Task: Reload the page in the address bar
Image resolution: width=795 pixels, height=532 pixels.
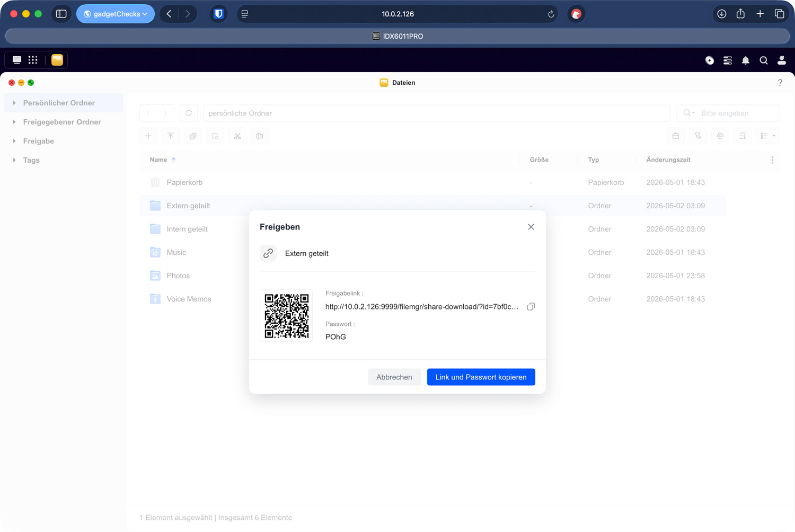Action: (551, 14)
